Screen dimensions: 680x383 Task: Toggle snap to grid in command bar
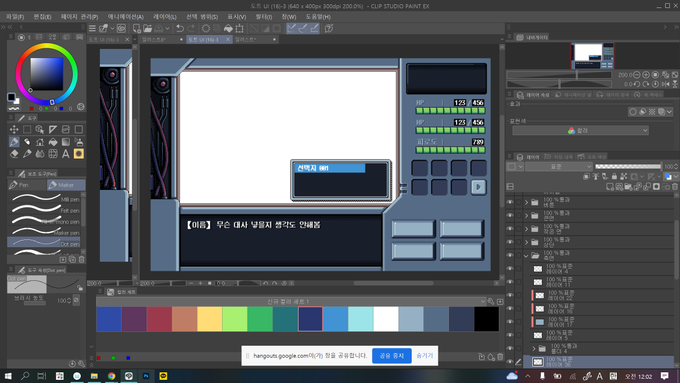[x=314, y=29]
